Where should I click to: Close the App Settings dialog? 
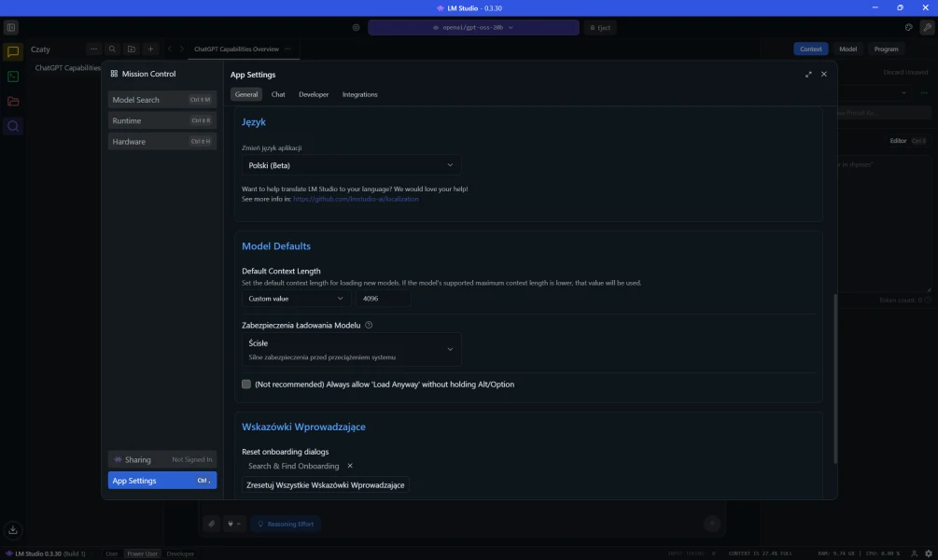823,75
